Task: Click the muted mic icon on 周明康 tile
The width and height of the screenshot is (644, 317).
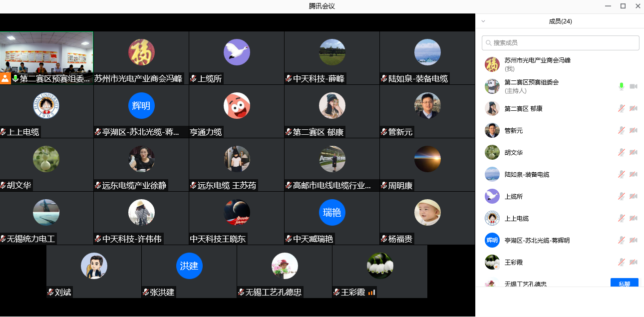Action: tap(384, 186)
